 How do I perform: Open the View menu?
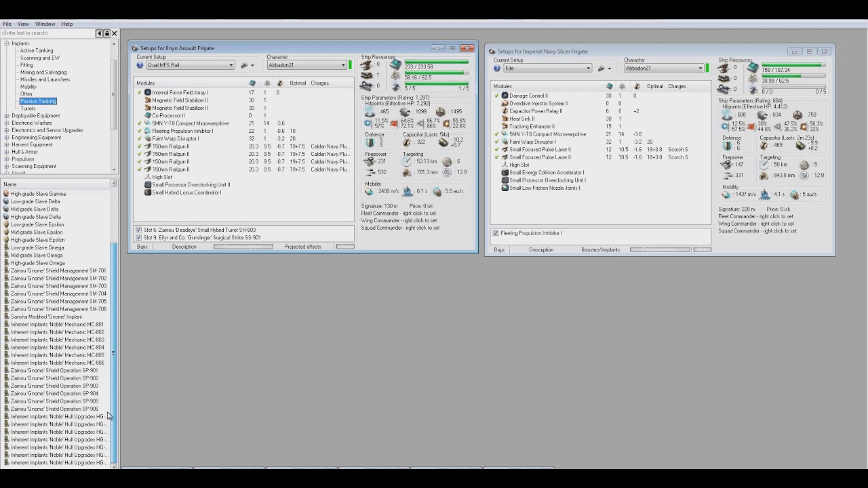[23, 24]
